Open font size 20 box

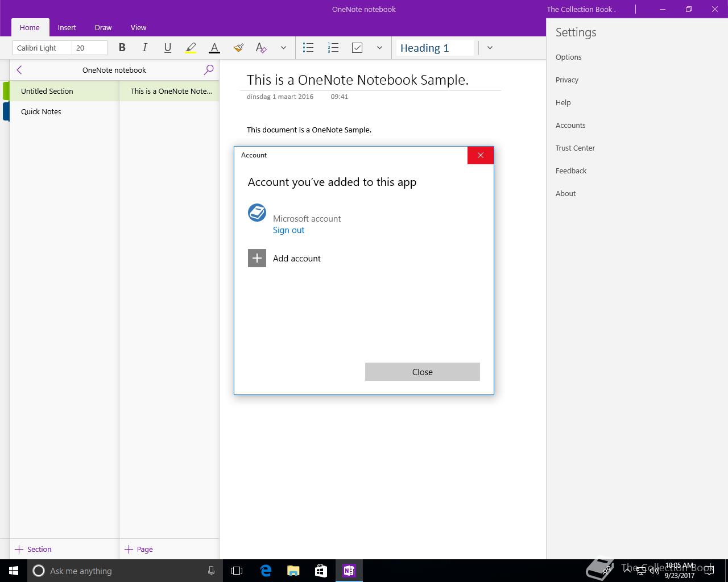[90, 48]
